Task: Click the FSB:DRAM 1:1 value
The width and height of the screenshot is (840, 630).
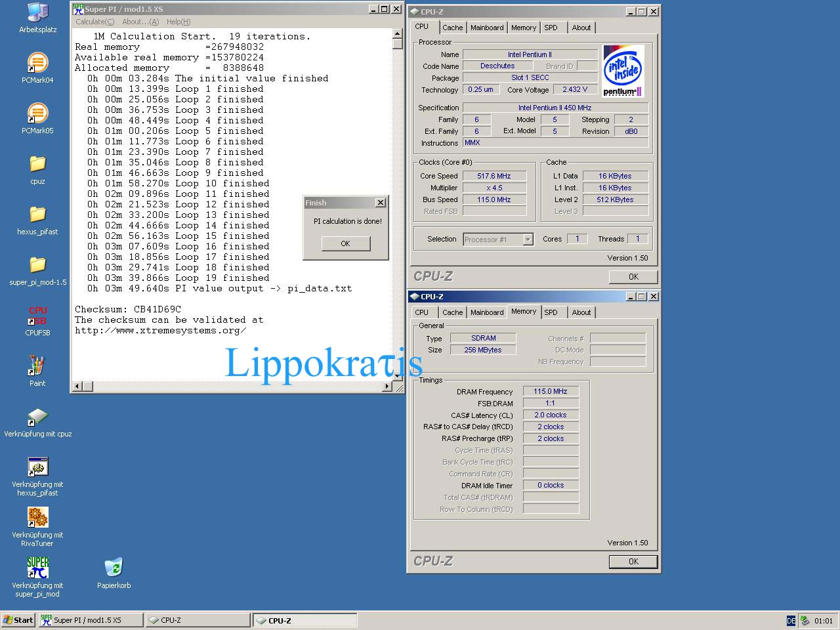Action: tap(551, 403)
